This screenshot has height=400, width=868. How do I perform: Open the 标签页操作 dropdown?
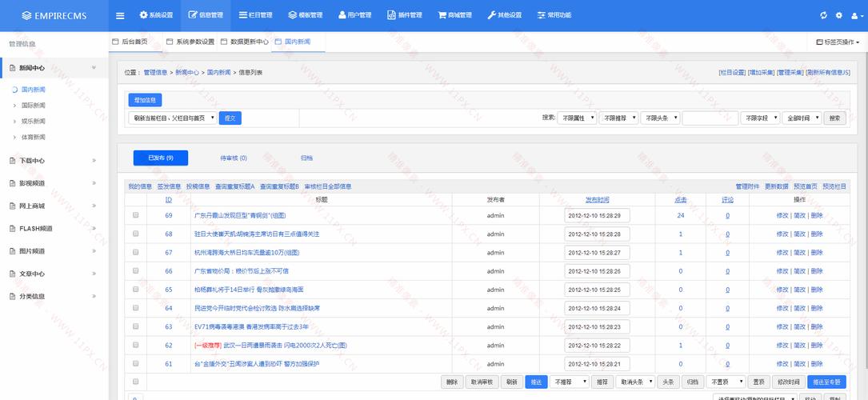pos(838,42)
